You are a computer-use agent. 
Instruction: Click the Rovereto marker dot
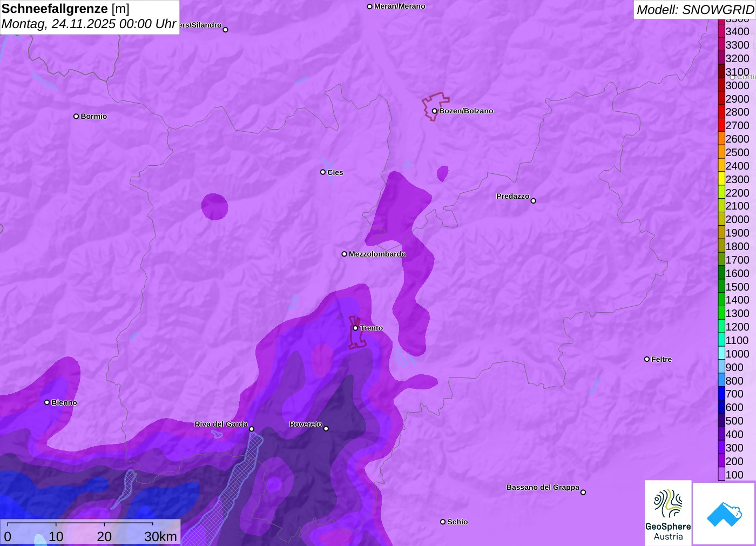(326, 429)
